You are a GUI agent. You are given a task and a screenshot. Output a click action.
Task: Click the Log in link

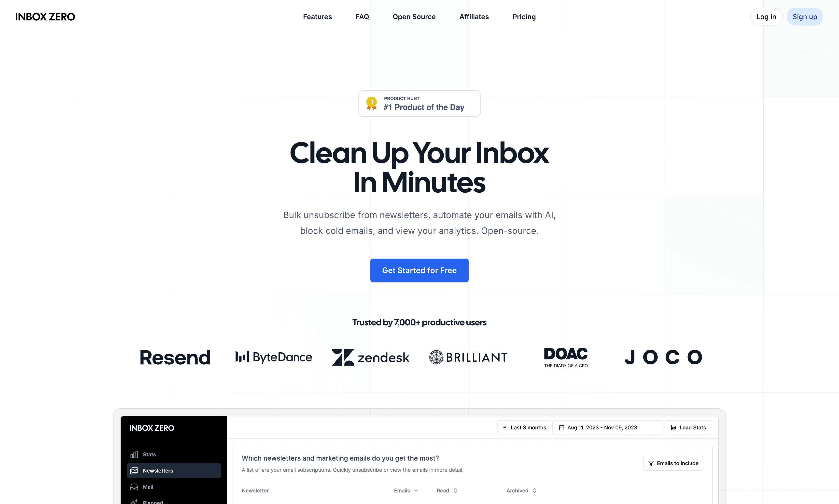point(766,16)
